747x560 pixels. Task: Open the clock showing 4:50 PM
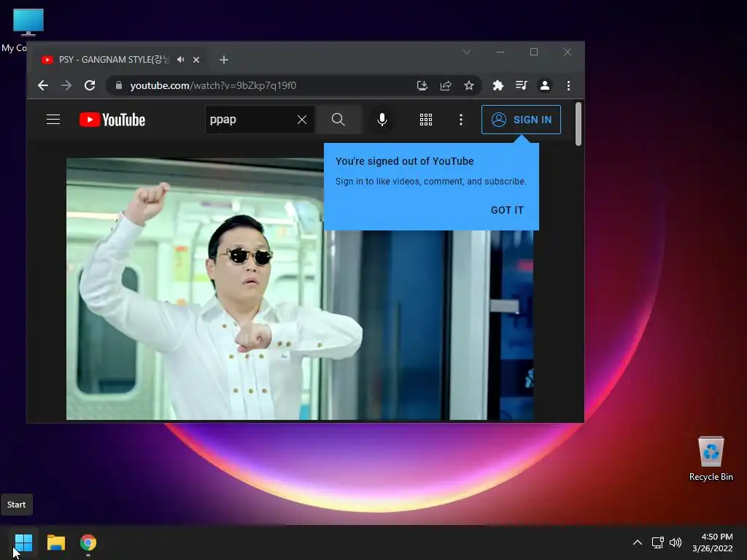pos(713,542)
